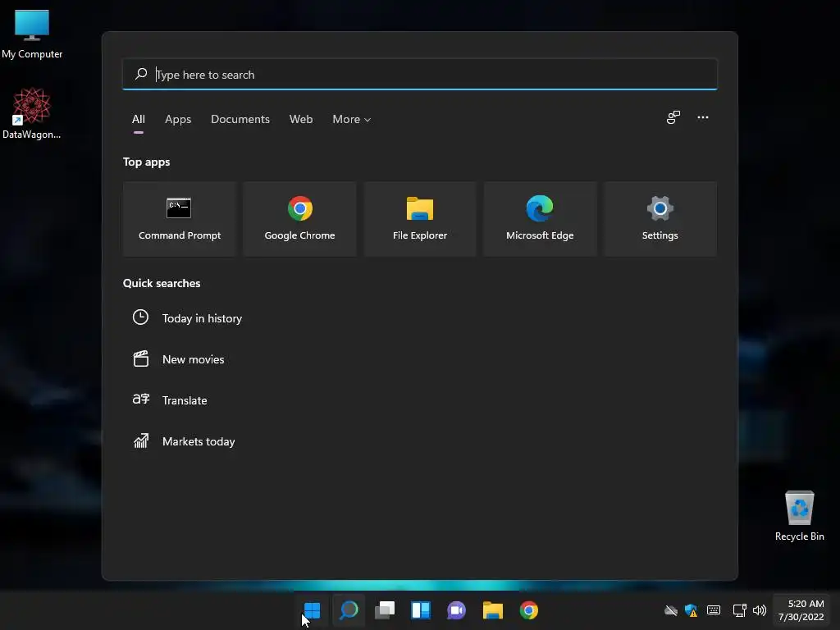Screen dimensions: 840x630
Task: Open Widgets from taskbar
Action: pyautogui.click(x=421, y=610)
